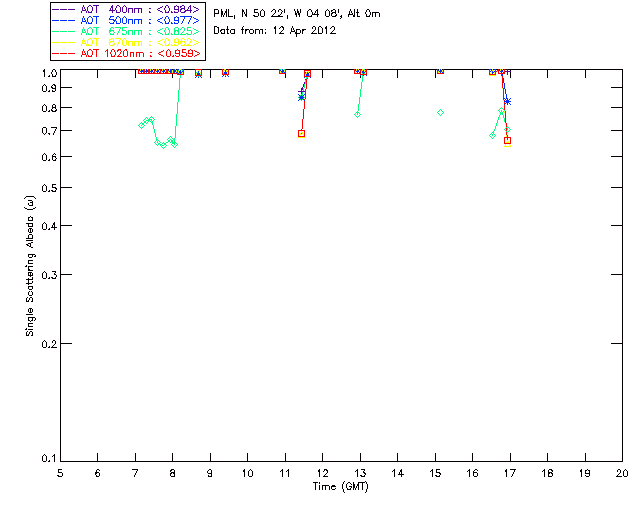
Task: Click the 'Single Scattering Albedo' y-axis label
Action: click(x=30, y=266)
